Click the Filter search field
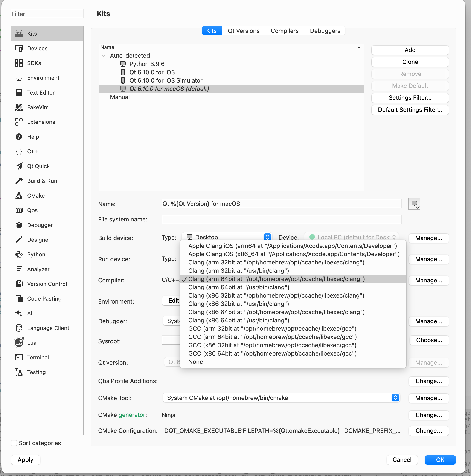The image size is (471, 476). [47, 14]
